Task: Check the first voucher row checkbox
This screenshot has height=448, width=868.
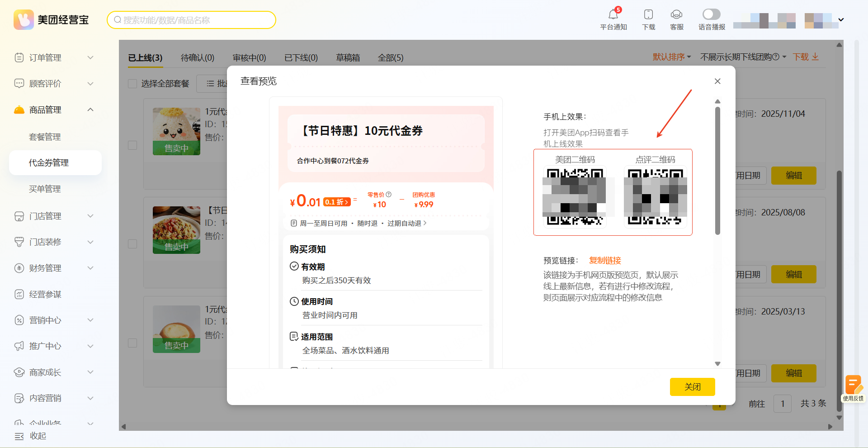Action: [132, 145]
